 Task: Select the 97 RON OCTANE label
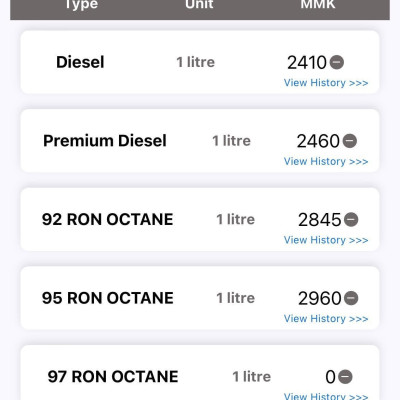click(x=113, y=377)
